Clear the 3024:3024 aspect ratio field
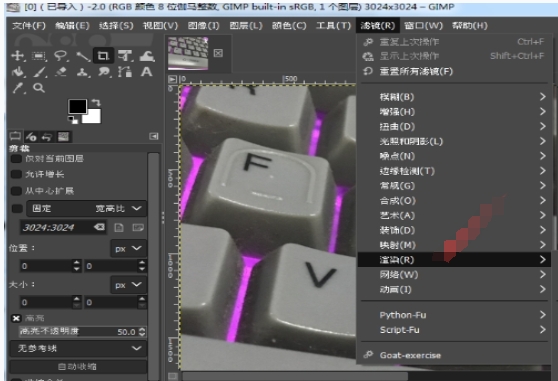 [x=100, y=227]
